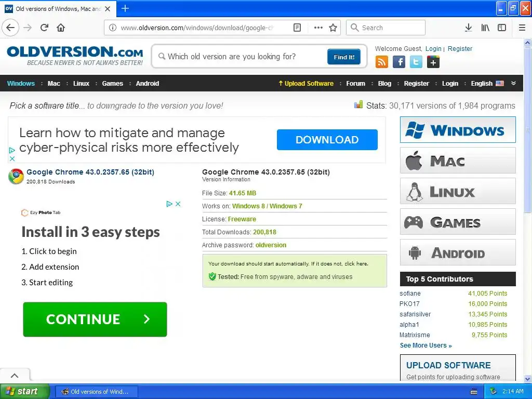Click the green CONTINUE button
532x399 pixels.
tap(95, 320)
